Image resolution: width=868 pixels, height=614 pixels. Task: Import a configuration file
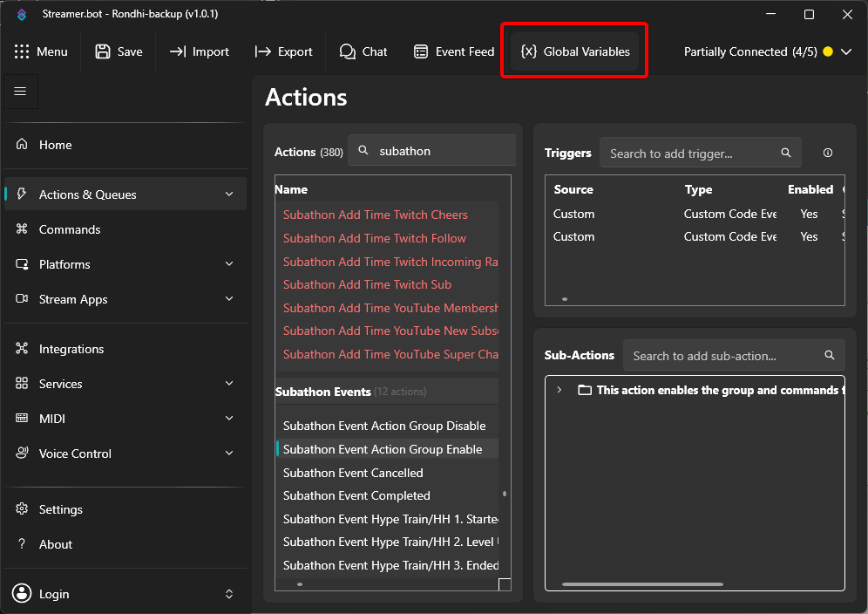point(199,51)
